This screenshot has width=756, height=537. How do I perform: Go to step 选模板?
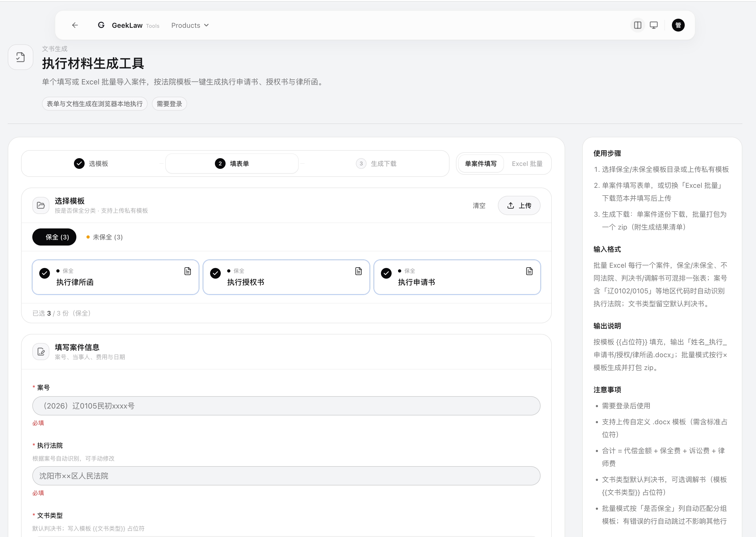[91, 163]
